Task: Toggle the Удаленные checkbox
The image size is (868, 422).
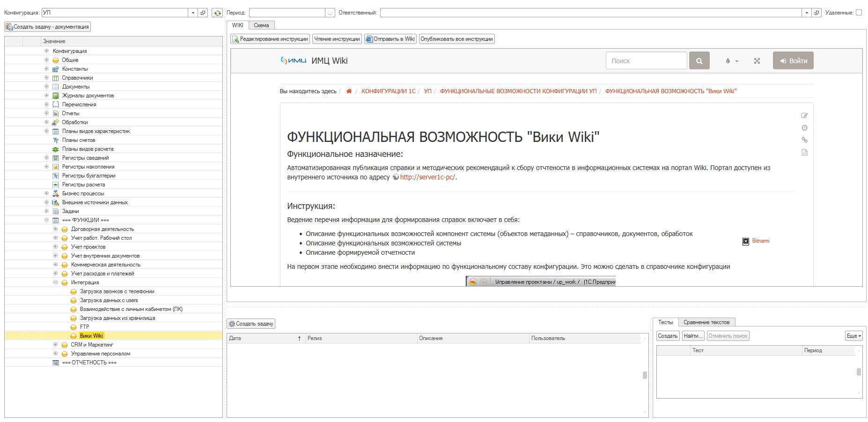Action: [859, 13]
